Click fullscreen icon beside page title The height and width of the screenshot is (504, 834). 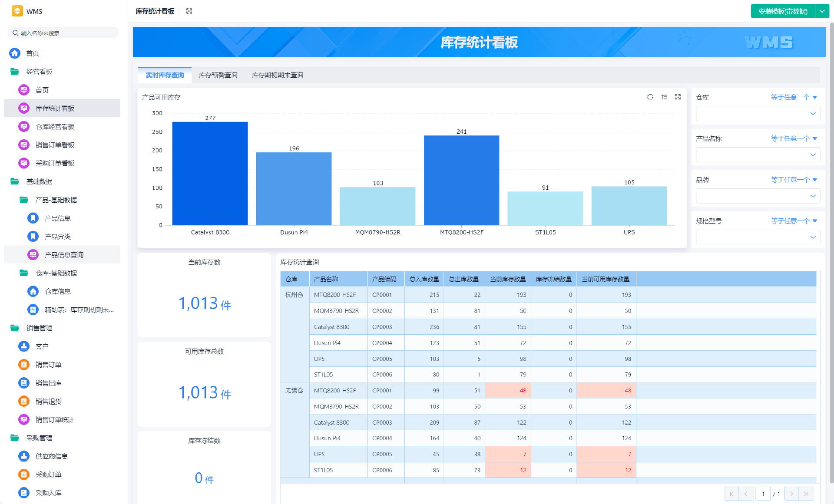(x=189, y=11)
